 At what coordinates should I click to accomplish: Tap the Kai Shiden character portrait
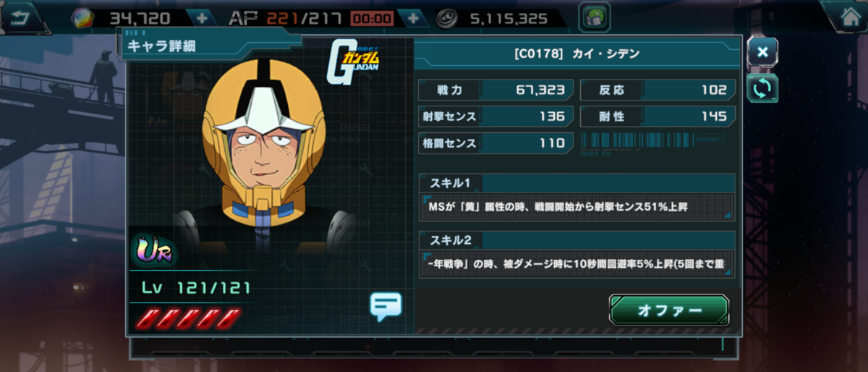point(260,152)
